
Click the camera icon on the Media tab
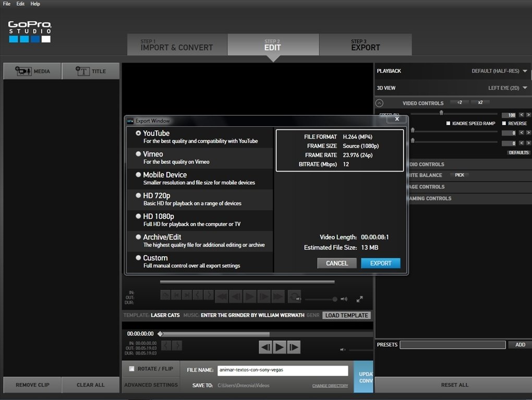pyautogui.click(x=23, y=71)
